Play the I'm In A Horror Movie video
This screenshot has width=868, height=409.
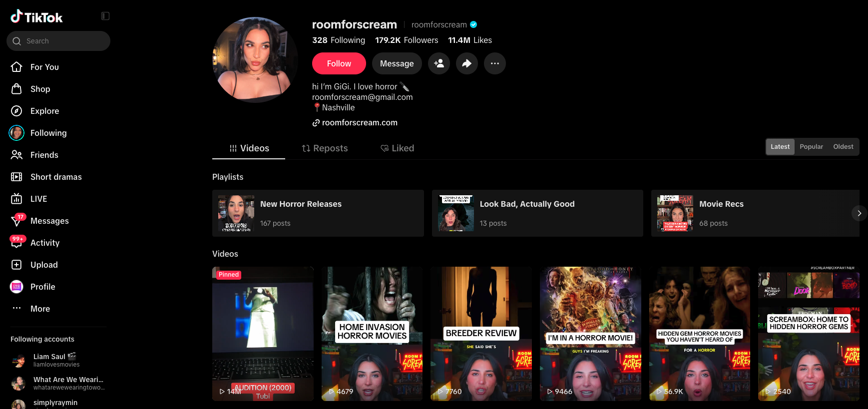[590, 334]
